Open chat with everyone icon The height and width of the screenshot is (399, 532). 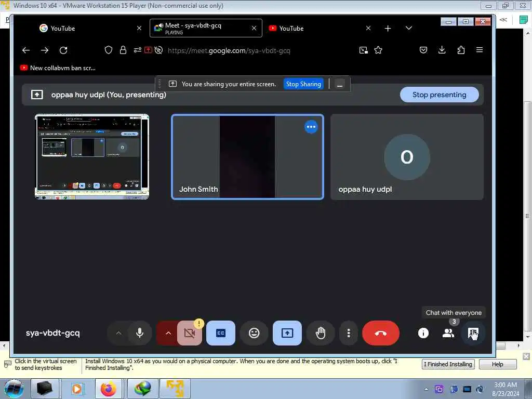(x=473, y=333)
